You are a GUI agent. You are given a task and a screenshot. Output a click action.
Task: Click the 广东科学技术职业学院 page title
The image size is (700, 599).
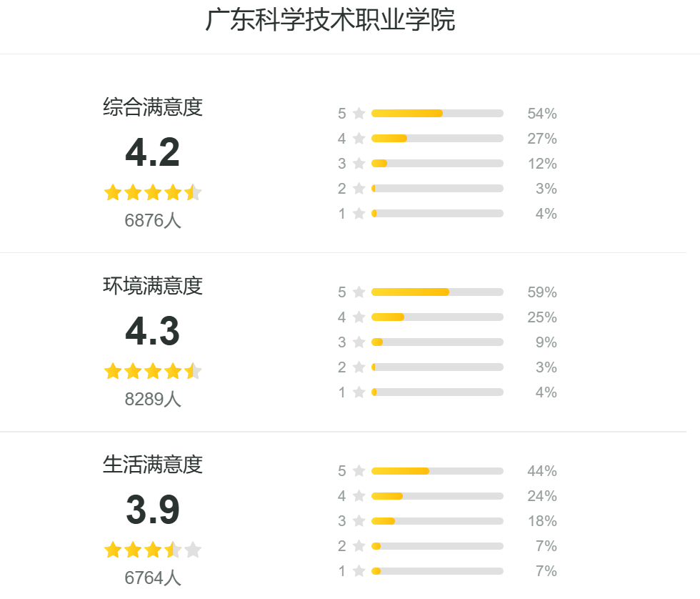(x=330, y=20)
